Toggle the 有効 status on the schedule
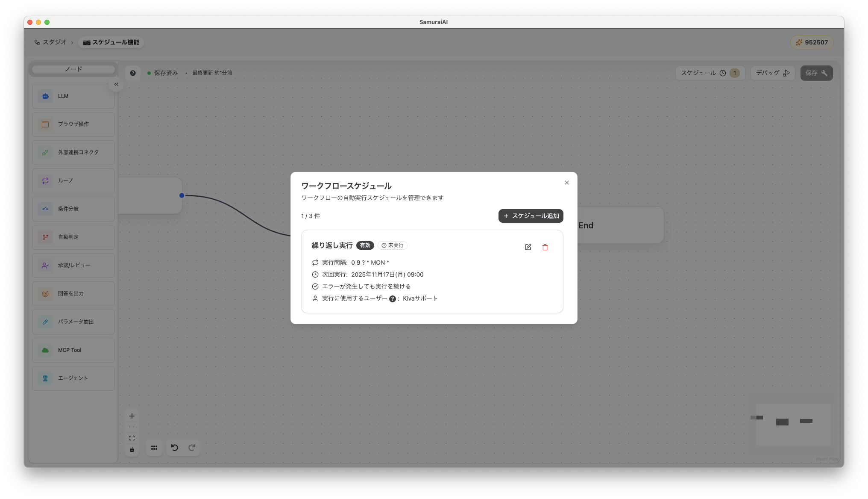868x499 pixels. [365, 245]
